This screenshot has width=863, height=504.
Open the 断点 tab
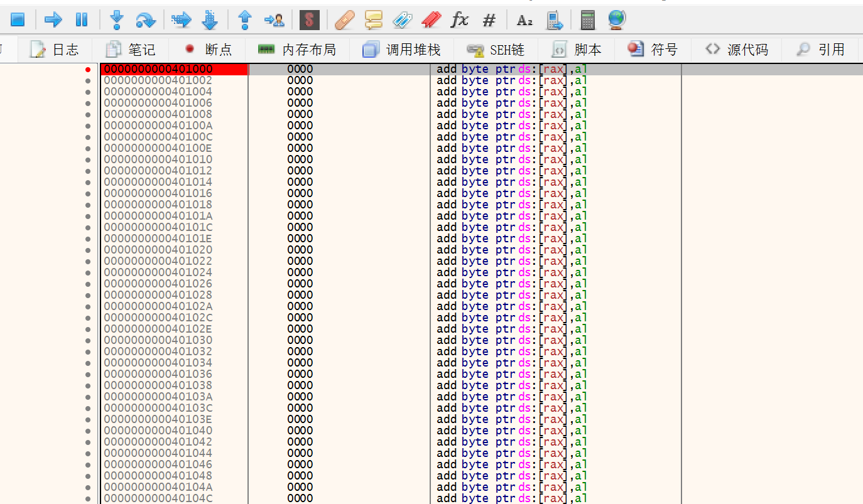209,50
